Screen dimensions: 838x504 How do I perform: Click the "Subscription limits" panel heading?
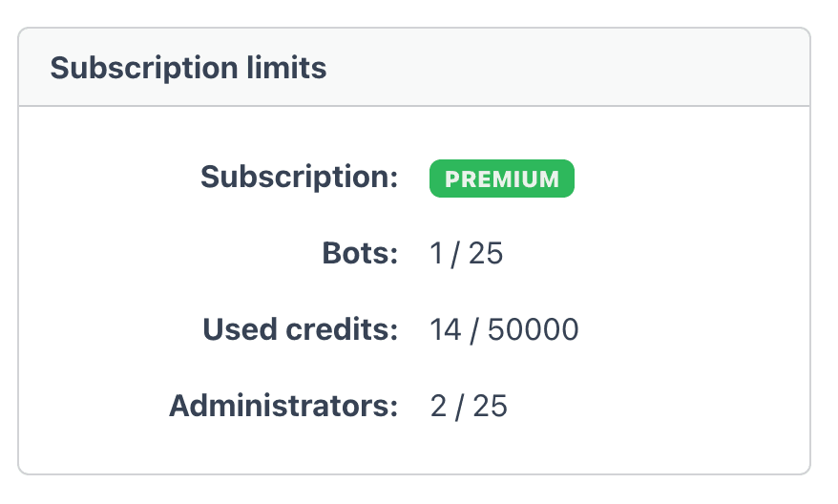188,68
